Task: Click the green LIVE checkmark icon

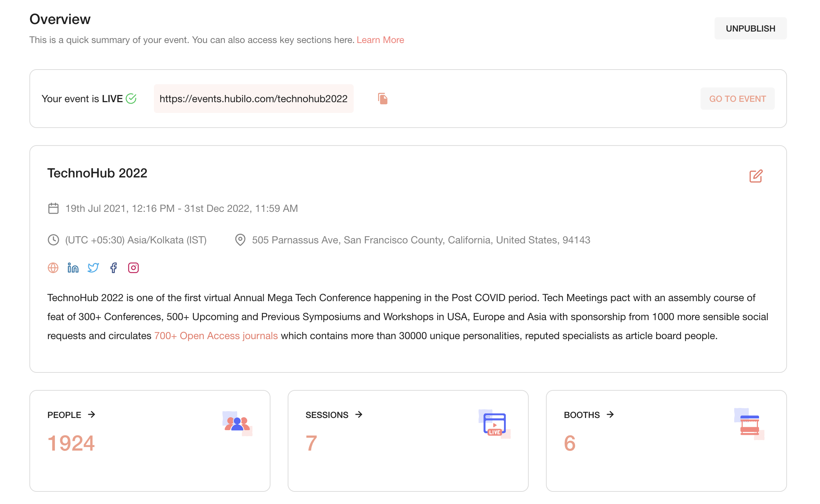Action: (131, 99)
